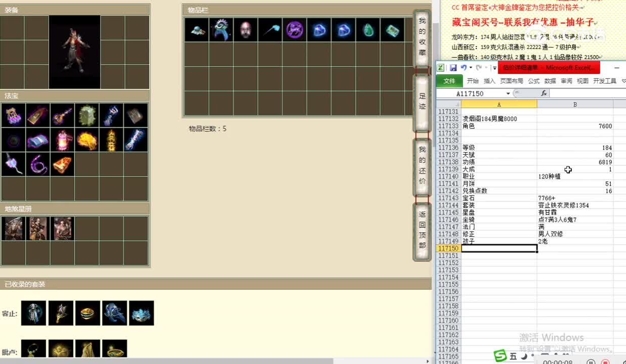Click the Name Box showing A117150
The image size is (626, 364).
[470, 94]
